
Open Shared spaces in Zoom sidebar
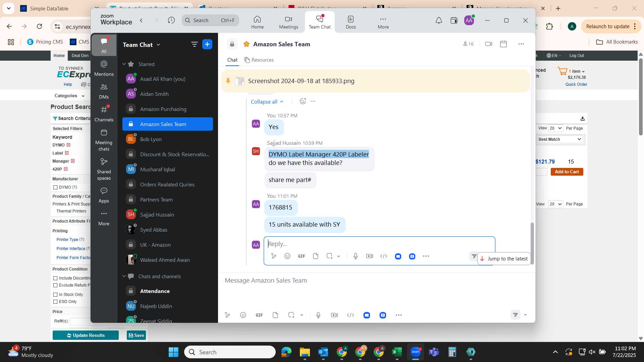point(104,169)
